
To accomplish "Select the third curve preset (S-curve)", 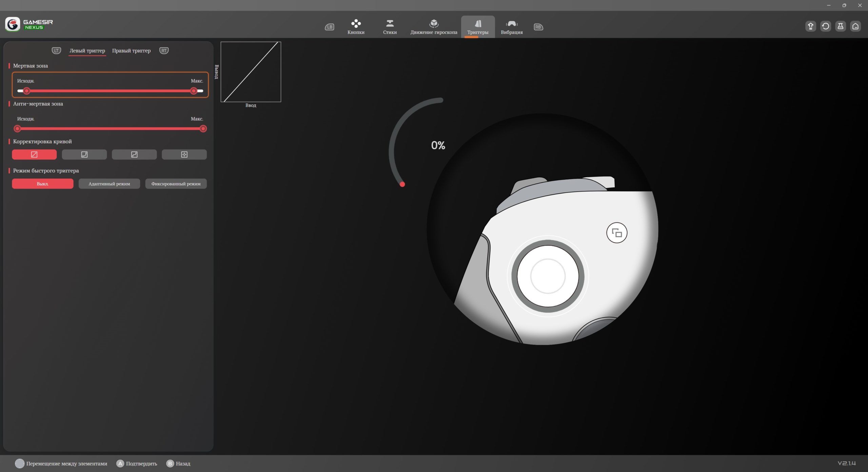I will 134,154.
